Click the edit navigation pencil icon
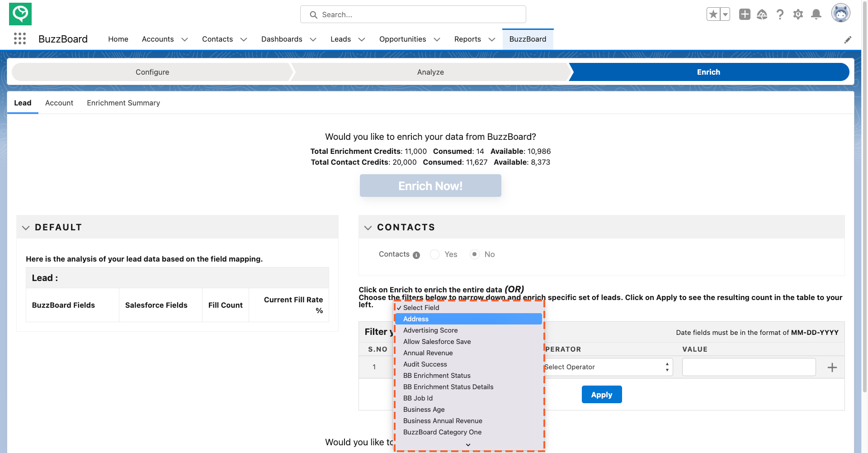868x453 pixels. pos(848,40)
